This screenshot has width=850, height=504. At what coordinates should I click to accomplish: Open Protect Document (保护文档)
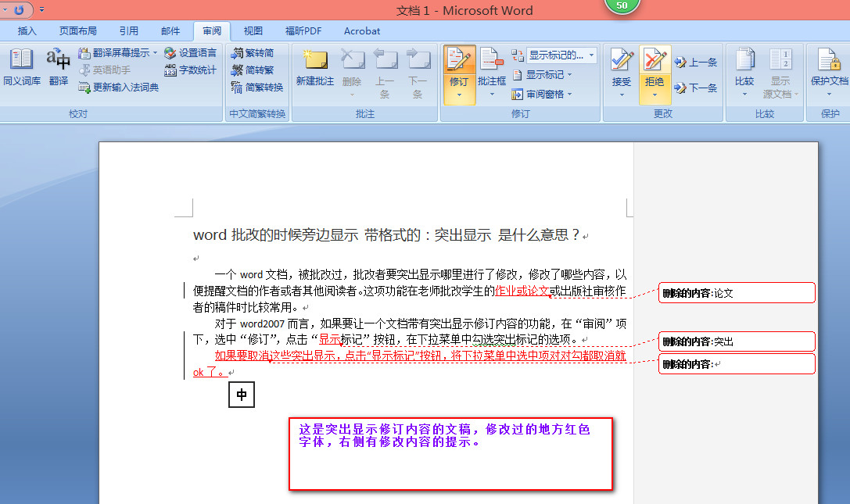coord(829,73)
